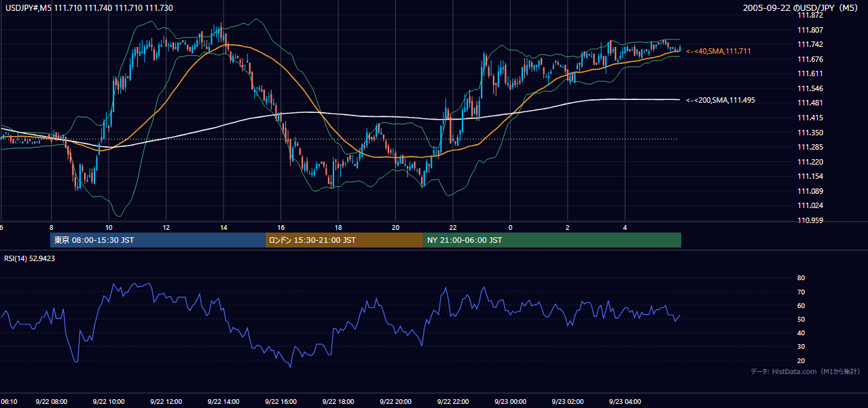Click hour tick 0 under the price chart
The image size is (868, 408).
[x=510, y=227]
